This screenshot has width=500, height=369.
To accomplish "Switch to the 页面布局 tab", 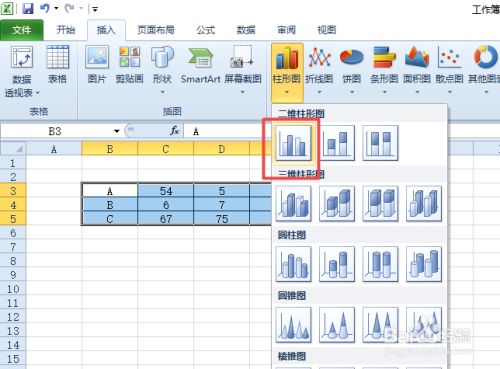I will [156, 30].
